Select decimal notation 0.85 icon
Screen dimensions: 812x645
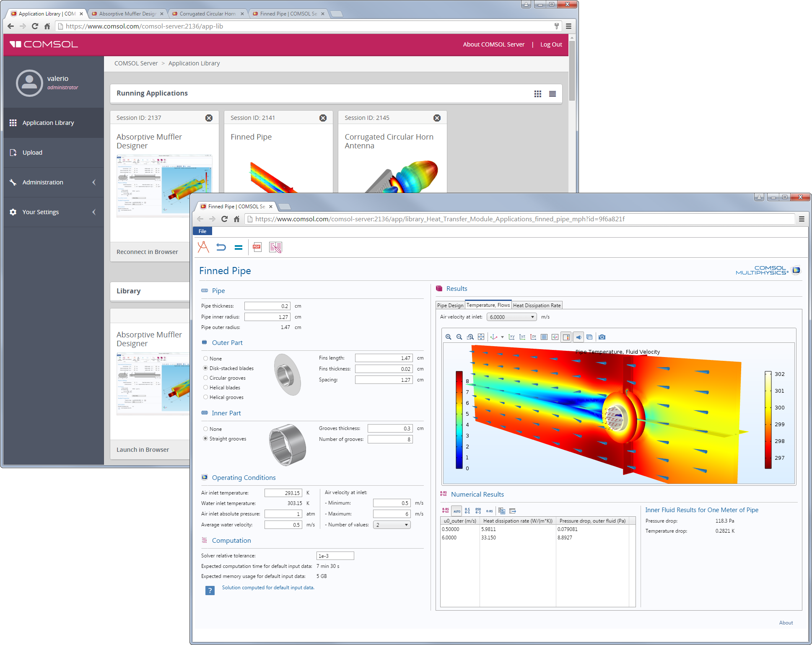click(489, 511)
